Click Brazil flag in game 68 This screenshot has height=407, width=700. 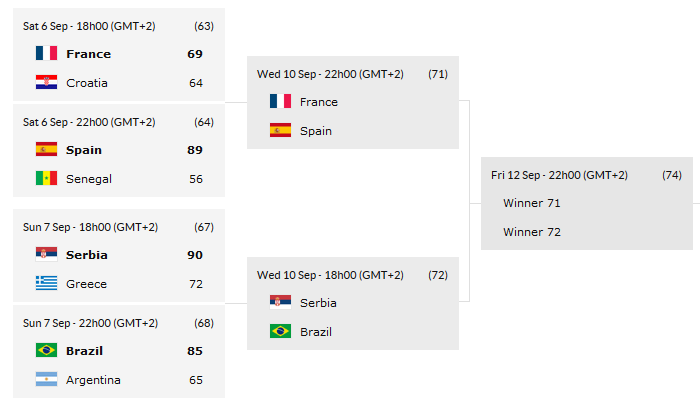pos(46,351)
